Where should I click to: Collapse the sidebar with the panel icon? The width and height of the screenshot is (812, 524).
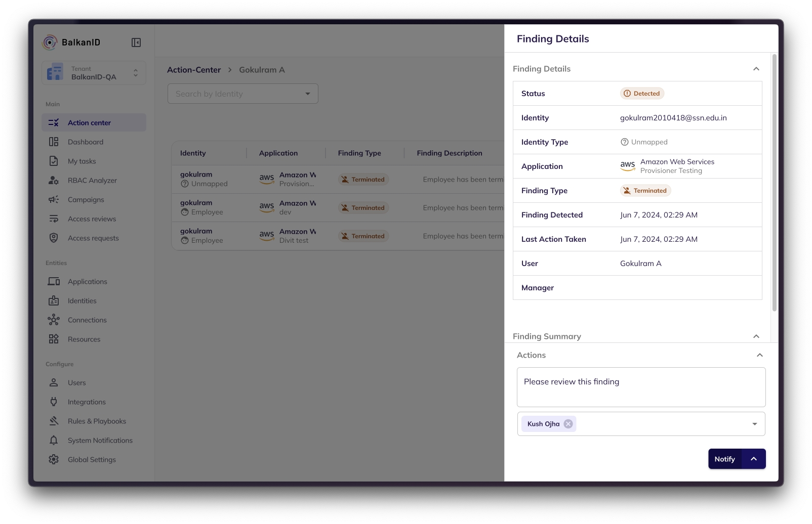point(136,42)
